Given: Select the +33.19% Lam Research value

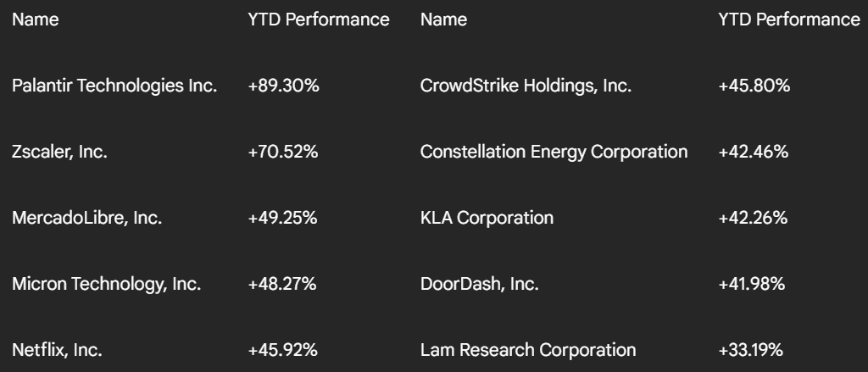Looking at the screenshot, I should [x=751, y=350].
